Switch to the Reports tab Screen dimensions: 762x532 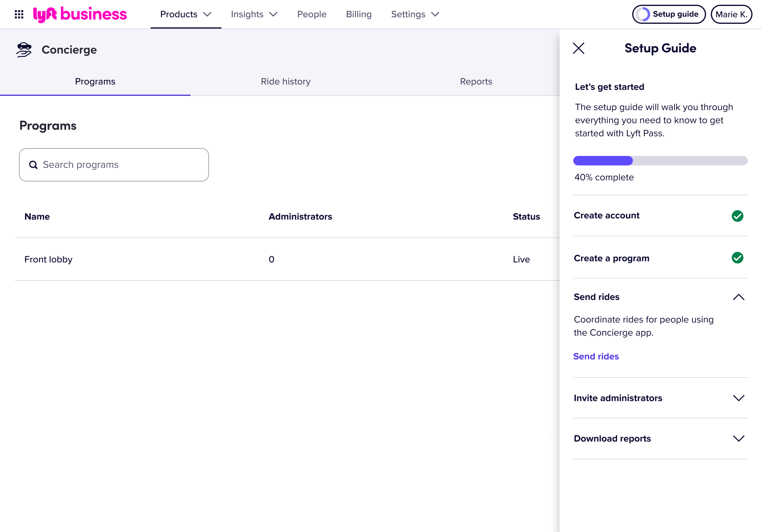[476, 82]
